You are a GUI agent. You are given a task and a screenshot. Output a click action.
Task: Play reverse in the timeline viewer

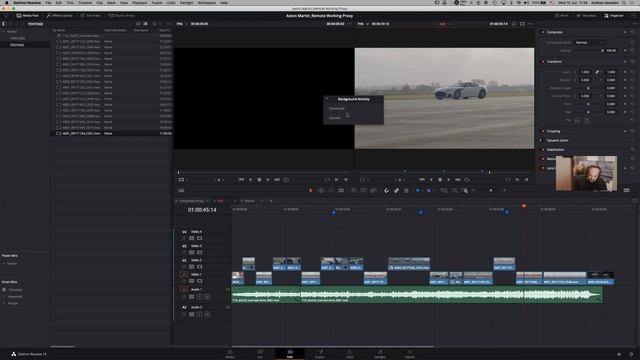[431, 180]
